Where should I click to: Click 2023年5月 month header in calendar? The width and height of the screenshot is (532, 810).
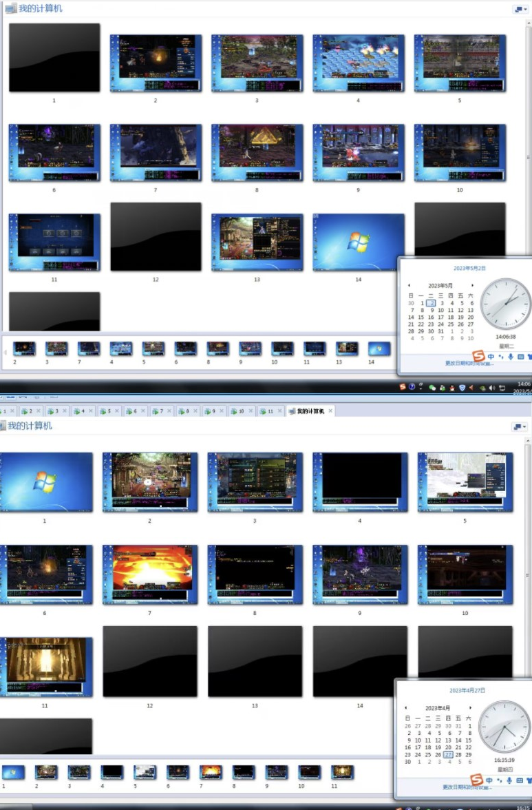click(440, 285)
